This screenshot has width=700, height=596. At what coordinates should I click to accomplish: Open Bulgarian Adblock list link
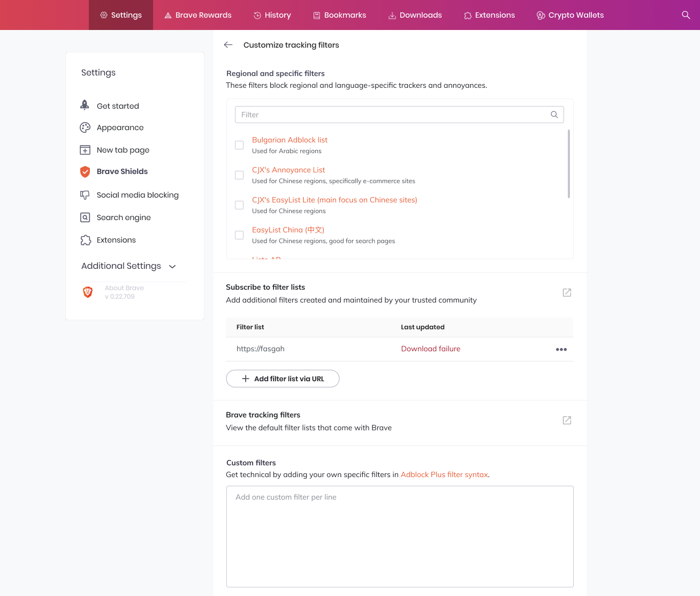click(290, 140)
